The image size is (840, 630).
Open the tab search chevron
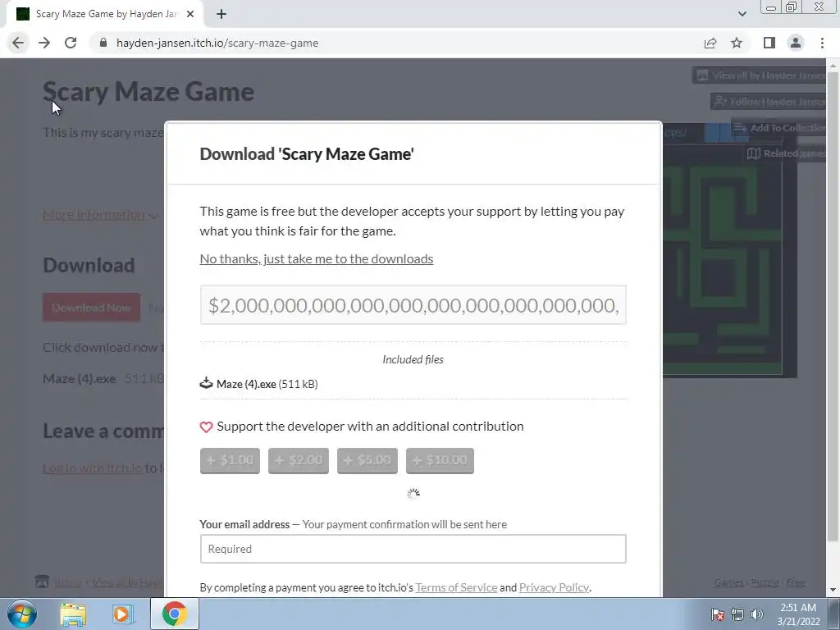(742, 14)
